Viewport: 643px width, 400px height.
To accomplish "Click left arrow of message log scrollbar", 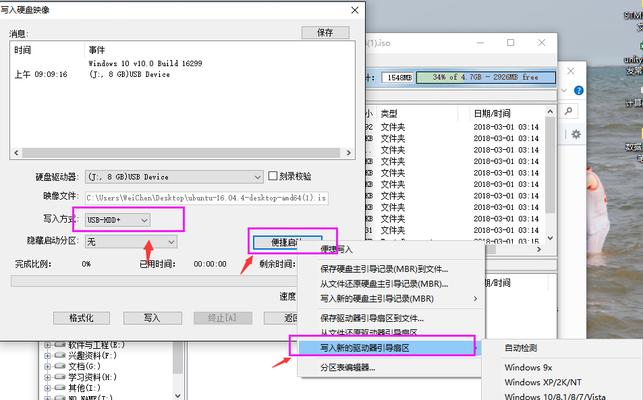I will coord(16,153).
